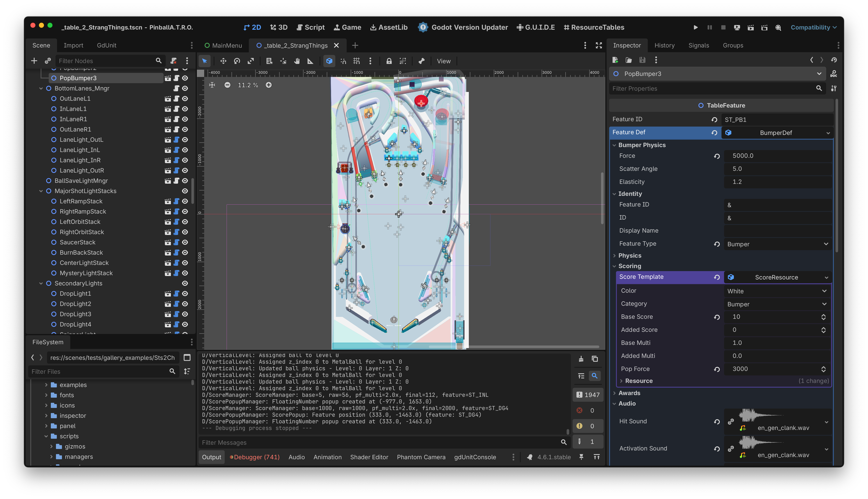Open the Feature Def BumperDef dropdown
The image size is (868, 499).
777,133
